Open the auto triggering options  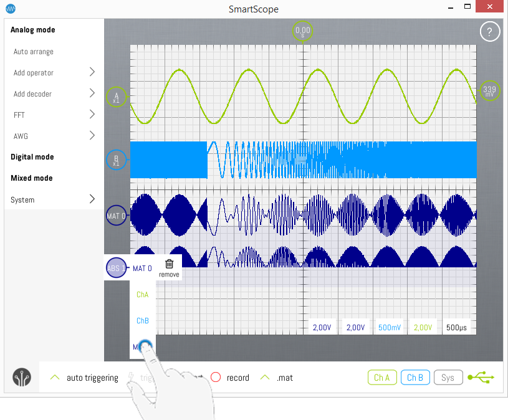tap(85, 378)
